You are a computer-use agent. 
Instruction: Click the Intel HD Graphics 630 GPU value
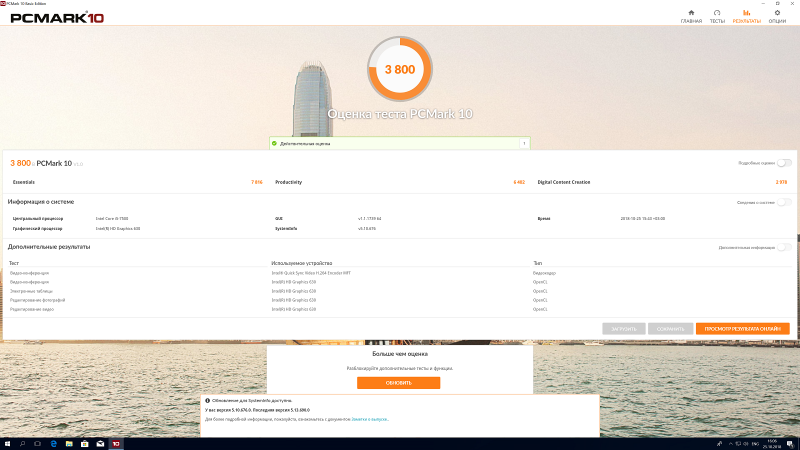point(118,229)
